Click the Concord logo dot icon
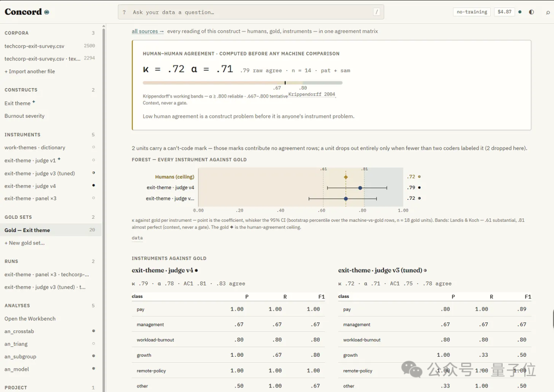This screenshot has height=392, width=554. (47, 12)
